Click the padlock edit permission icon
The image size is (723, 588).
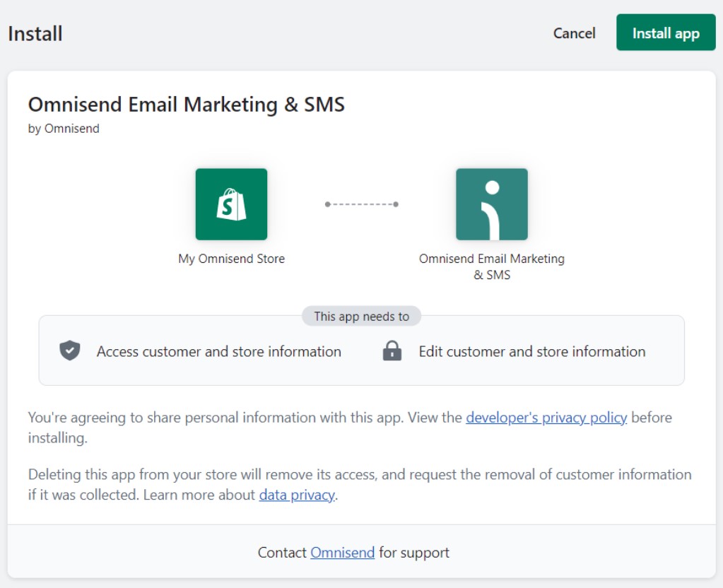click(392, 351)
